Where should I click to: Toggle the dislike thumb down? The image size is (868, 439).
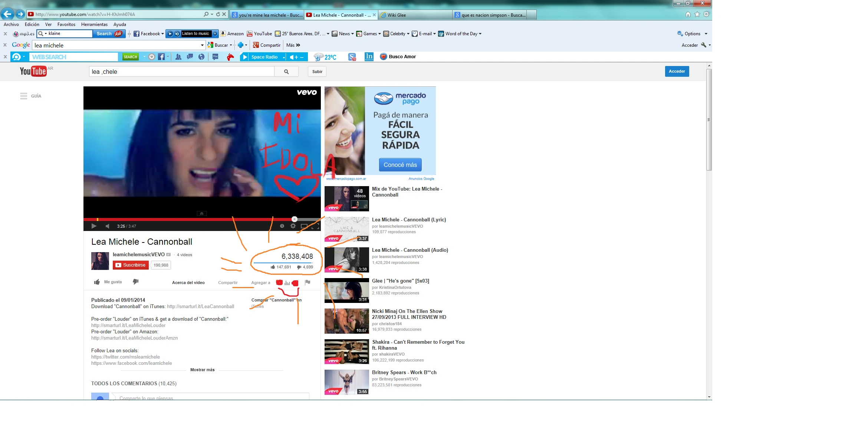[136, 282]
